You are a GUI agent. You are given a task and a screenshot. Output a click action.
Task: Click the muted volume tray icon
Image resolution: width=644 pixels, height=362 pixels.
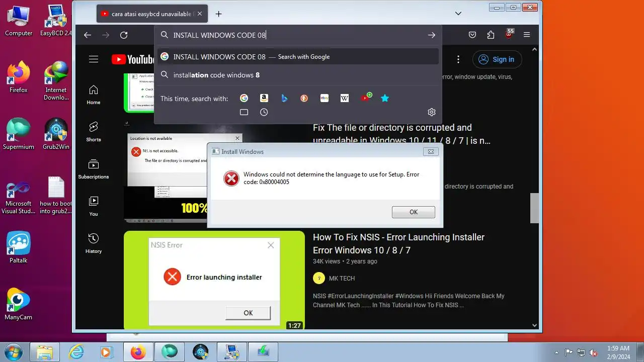(x=593, y=352)
